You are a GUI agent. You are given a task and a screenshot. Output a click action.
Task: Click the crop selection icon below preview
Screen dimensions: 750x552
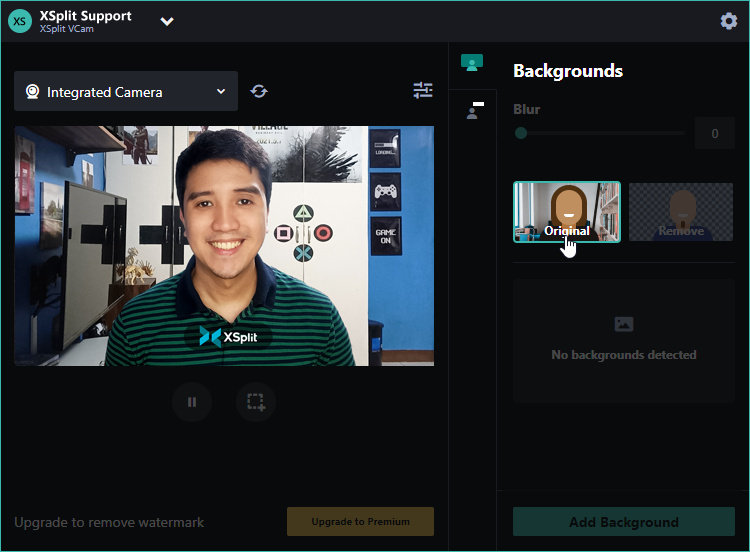[256, 403]
